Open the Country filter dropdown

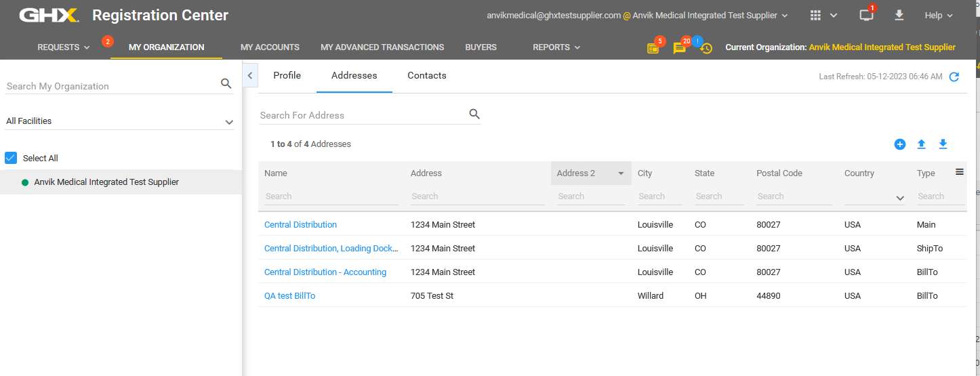(874, 197)
